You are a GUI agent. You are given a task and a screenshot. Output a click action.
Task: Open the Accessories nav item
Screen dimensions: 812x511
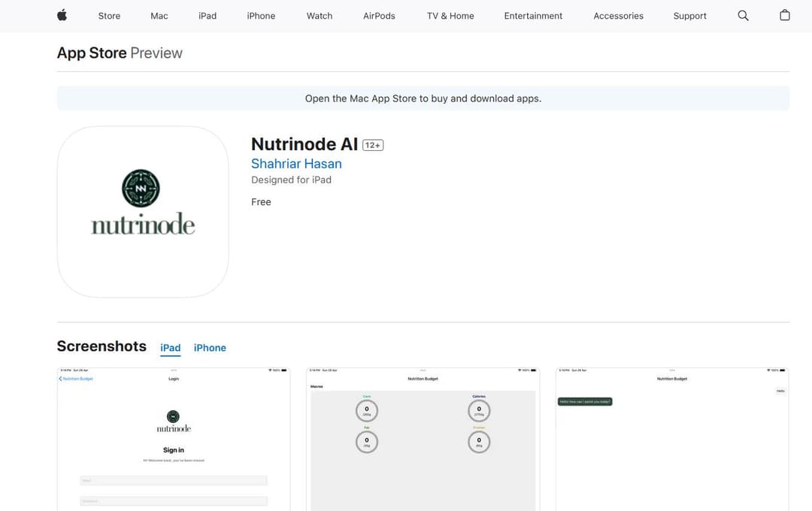coord(618,16)
